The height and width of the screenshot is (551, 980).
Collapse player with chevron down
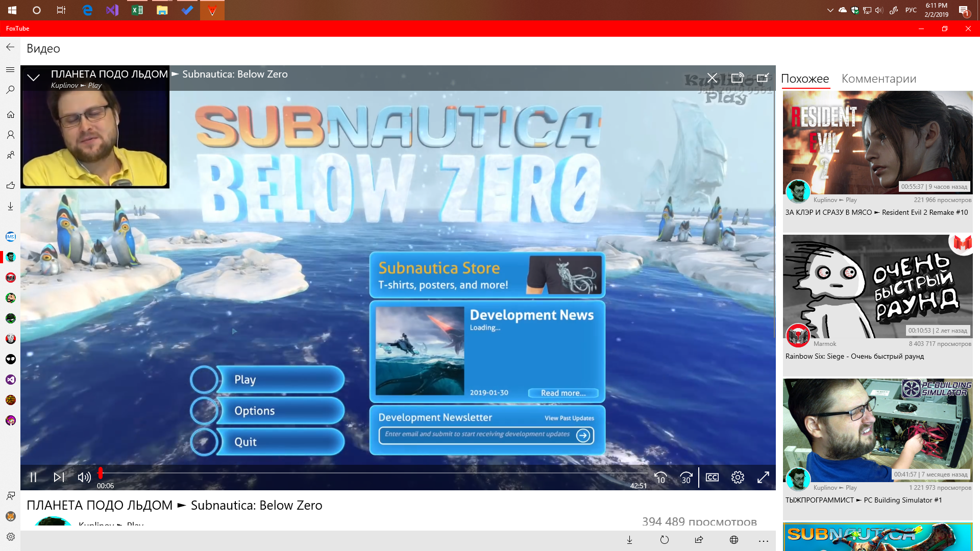pyautogui.click(x=33, y=78)
